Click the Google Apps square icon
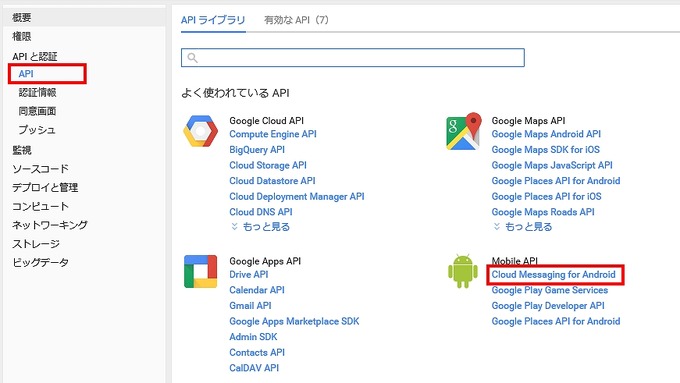Screen dimensions: 680x383 [x=200, y=272]
